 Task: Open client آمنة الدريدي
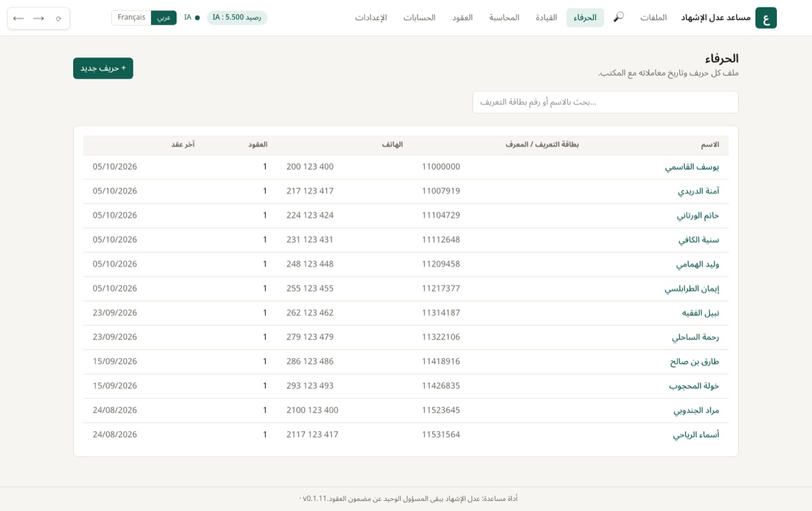tap(698, 191)
